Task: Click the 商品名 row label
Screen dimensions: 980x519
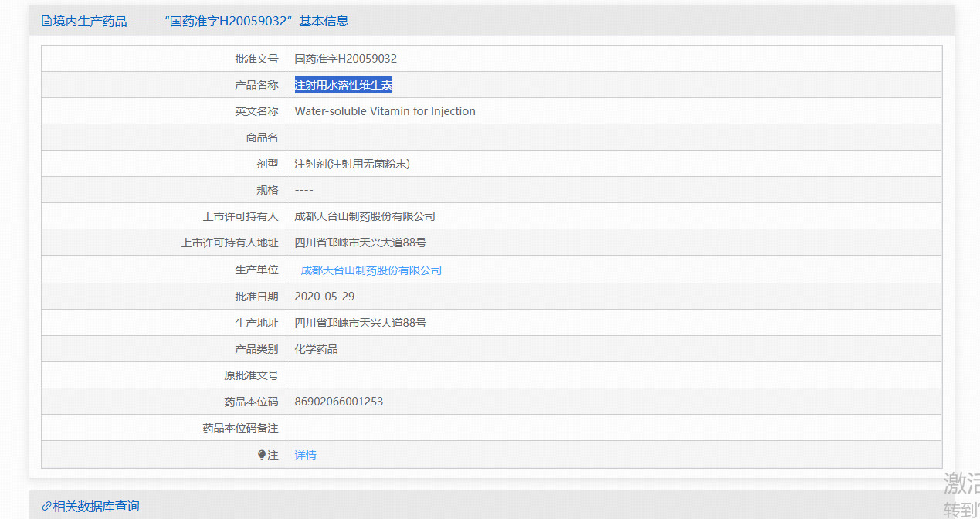Action: (x=261, y=137)
